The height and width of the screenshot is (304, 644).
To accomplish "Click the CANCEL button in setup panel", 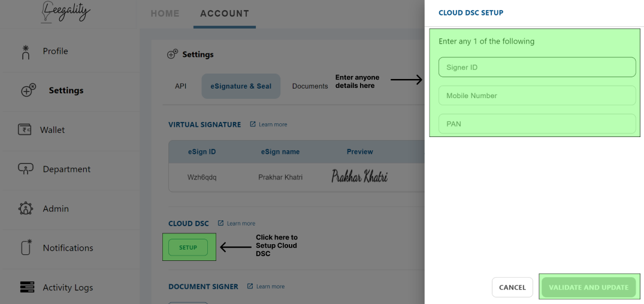I will (512, 287).
